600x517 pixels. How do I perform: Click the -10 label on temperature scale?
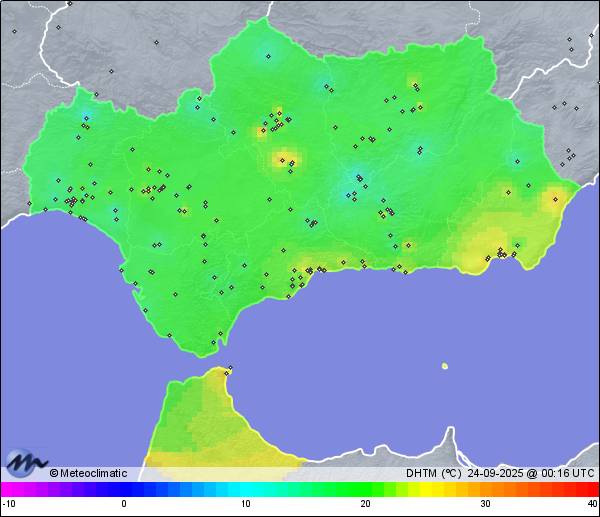(x=9, y=503)
